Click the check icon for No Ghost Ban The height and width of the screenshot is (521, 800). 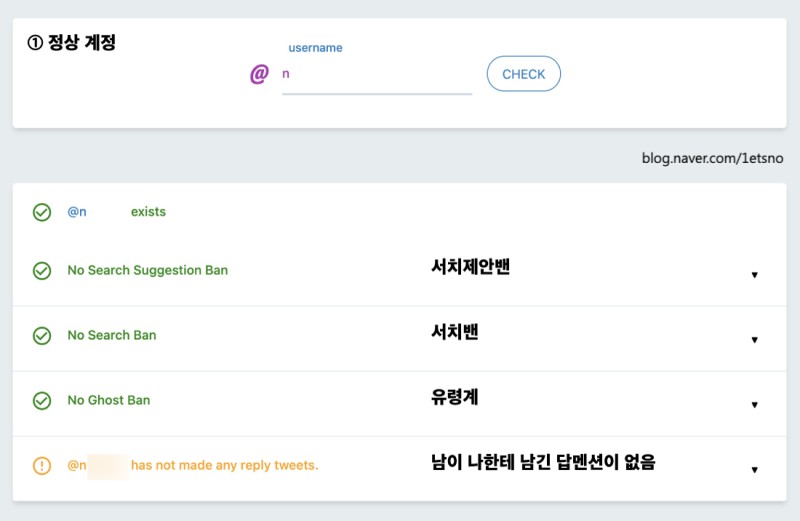coord(42,401)
